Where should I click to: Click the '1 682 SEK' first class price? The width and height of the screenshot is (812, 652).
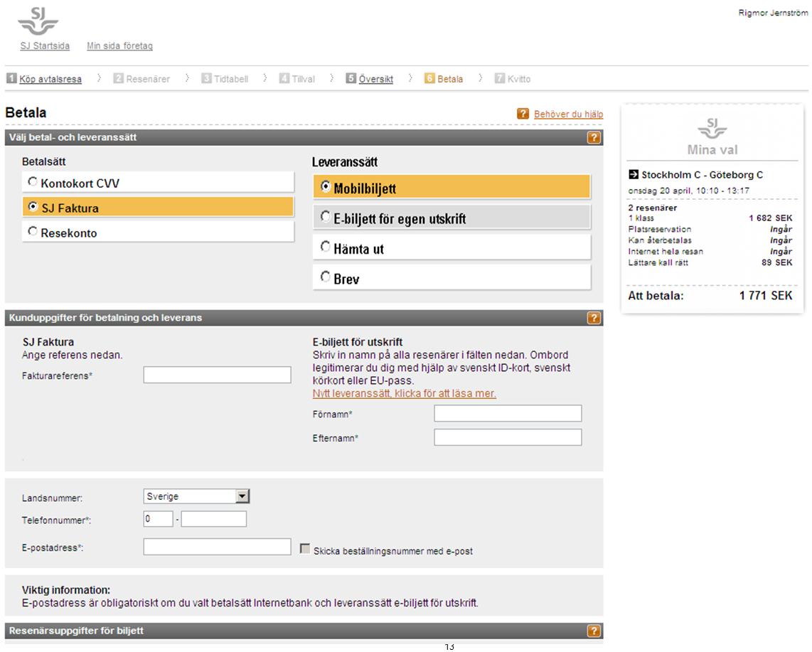click(x=770, y=218)
